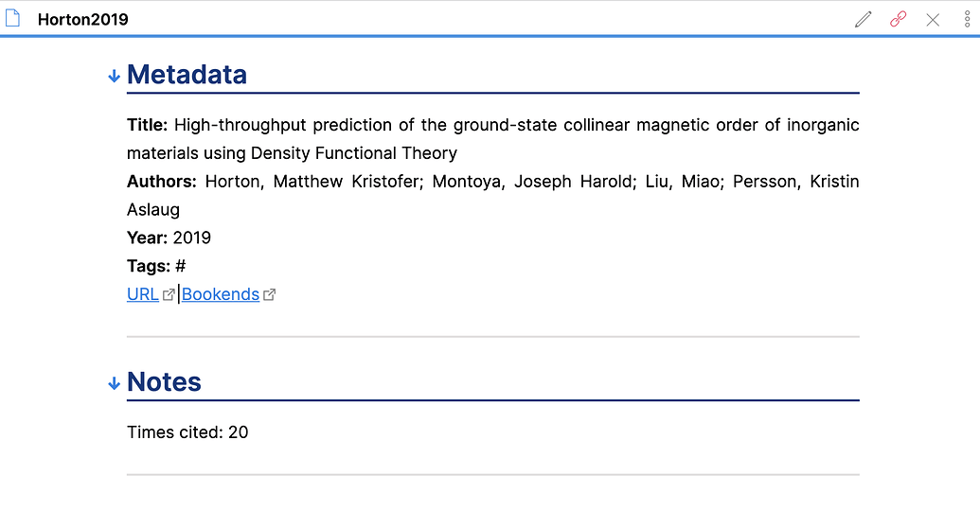Open the three-dot more options menu
Image resolution: width=980 pixels, height=528 pixels.
coord(967,20)
